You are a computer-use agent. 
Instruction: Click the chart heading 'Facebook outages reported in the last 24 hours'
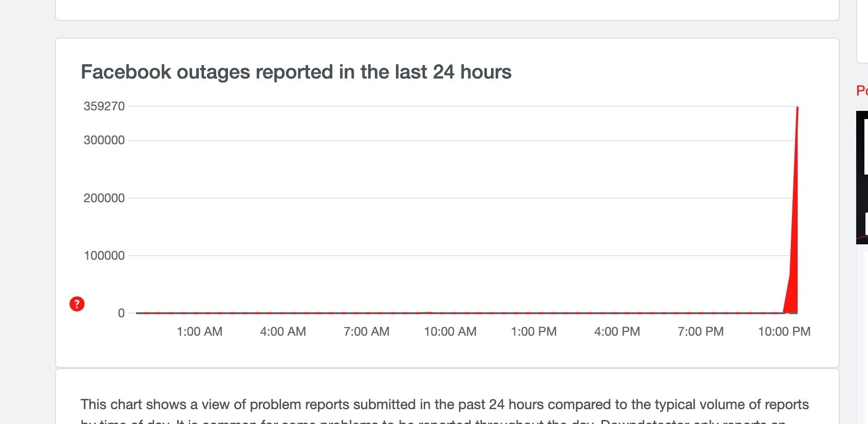[296, 72]
